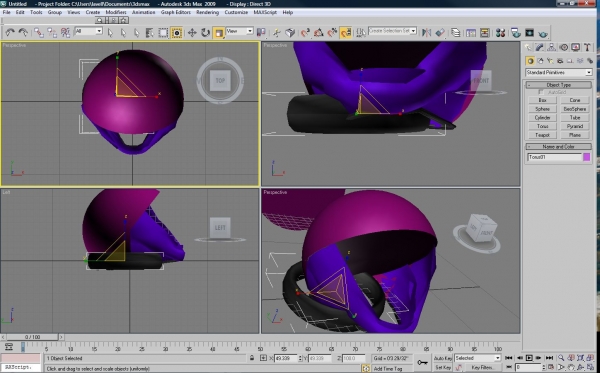This screenshot has width=600, height=373.
Task: Open the Modifiers menu
Action: tap(116, 12)
